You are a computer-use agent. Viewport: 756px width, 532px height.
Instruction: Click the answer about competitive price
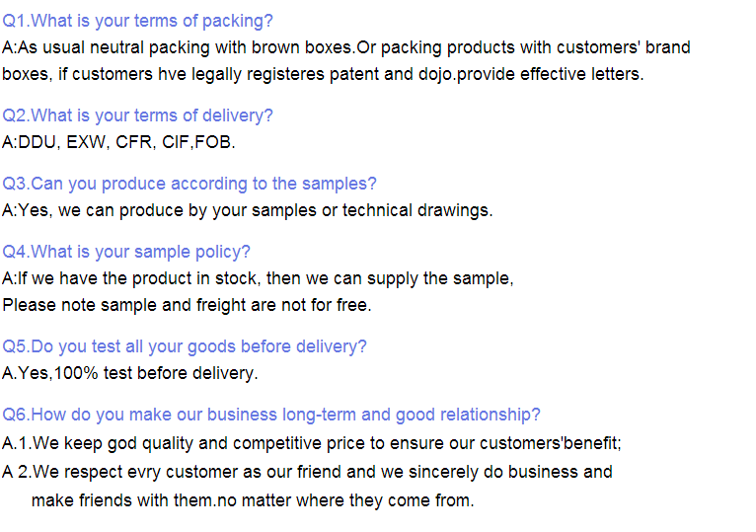tap(312, 443)
